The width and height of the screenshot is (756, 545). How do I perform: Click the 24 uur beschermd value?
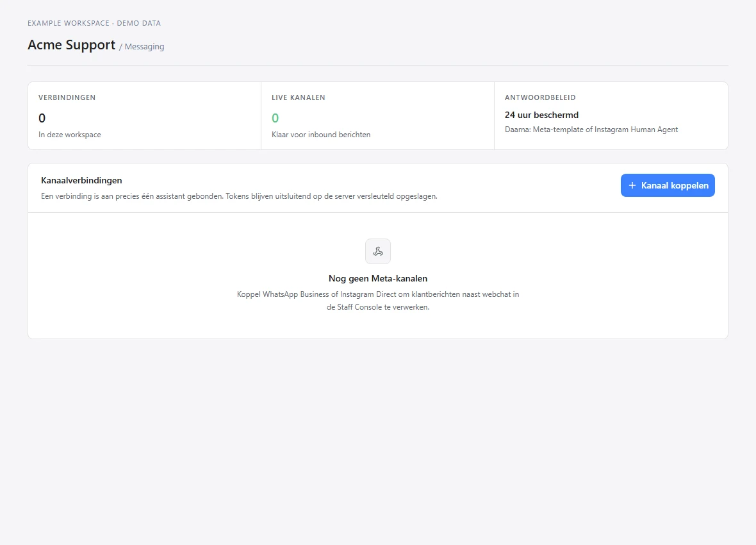coord(541,115)
